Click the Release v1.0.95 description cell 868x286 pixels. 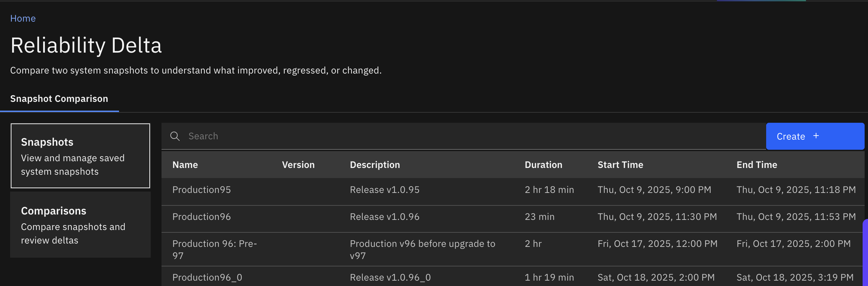[x=384, y=190]
